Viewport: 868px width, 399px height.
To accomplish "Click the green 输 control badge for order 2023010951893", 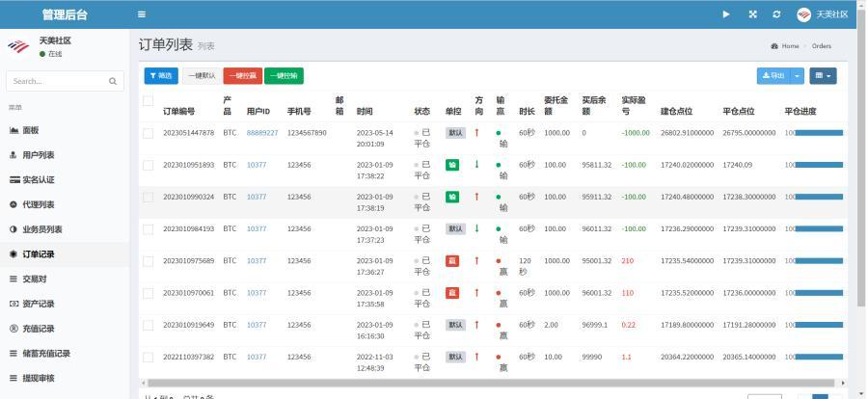I will (452, 165).
